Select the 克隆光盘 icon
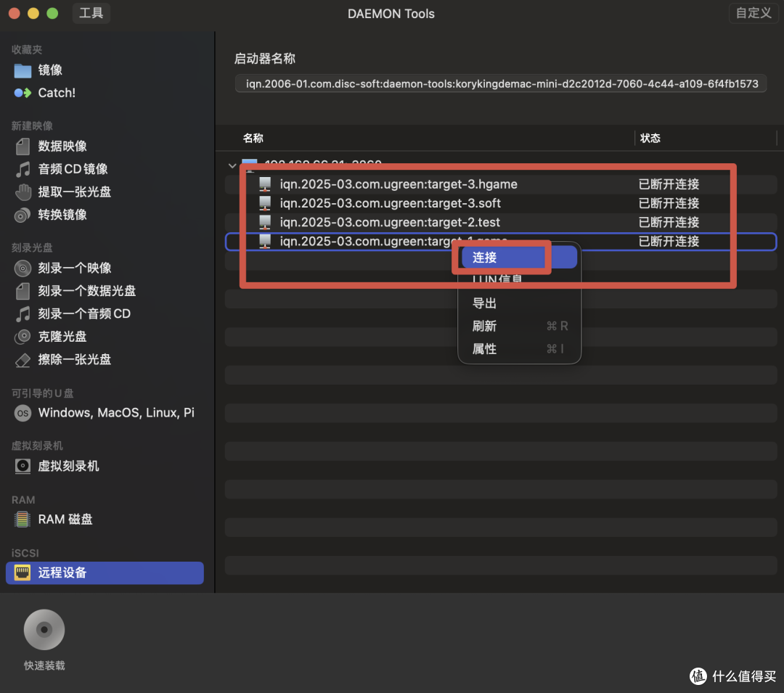Screen dimensions: 784x693 23,337
